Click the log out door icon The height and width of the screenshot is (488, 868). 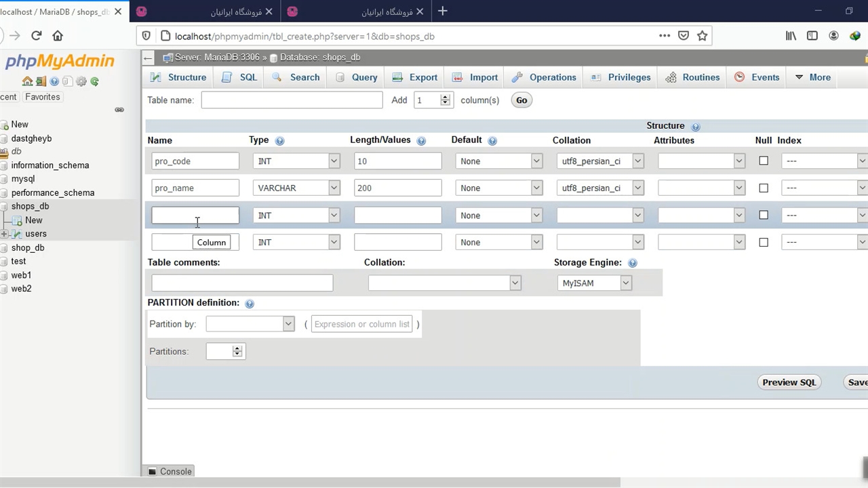[41, 81]
